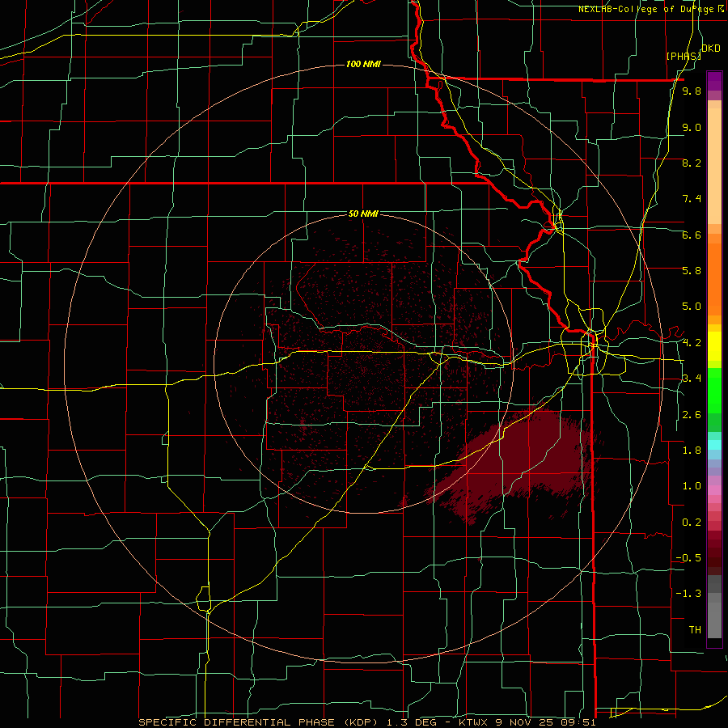Pick the peach segment of the color bar
728x728 pixels.
(714, 163)
